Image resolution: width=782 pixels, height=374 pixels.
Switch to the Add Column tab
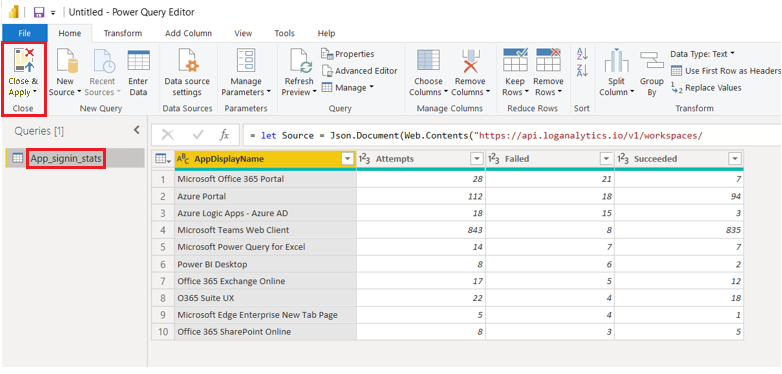[x=189, y=33]
